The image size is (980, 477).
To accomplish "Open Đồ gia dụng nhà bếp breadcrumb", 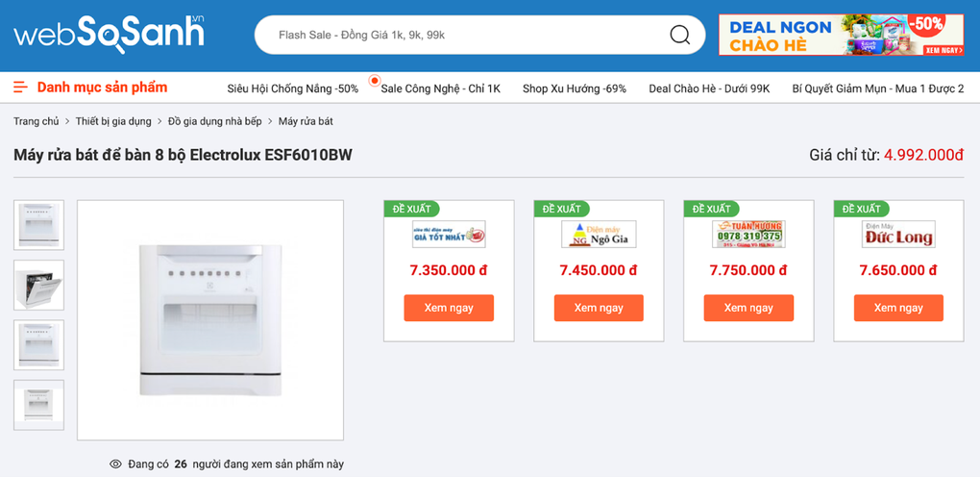I will click(x=214, y=121).
